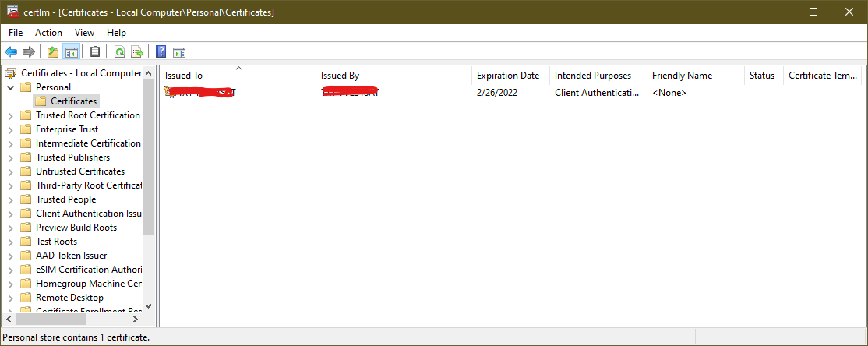The width and height of the screenshot is (868, 346).
Task: Click tree pane horizontal scroll right arrow
Action: click(134, 319)
